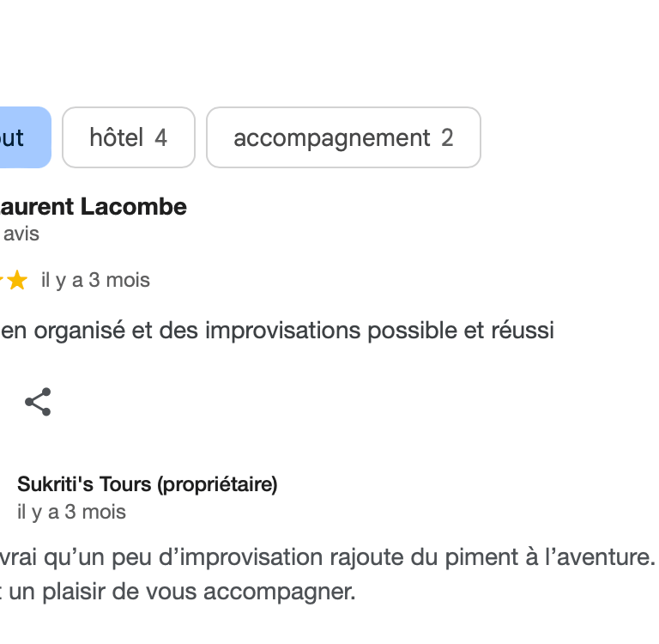Click the review date beside the stars

pos(95,281)
